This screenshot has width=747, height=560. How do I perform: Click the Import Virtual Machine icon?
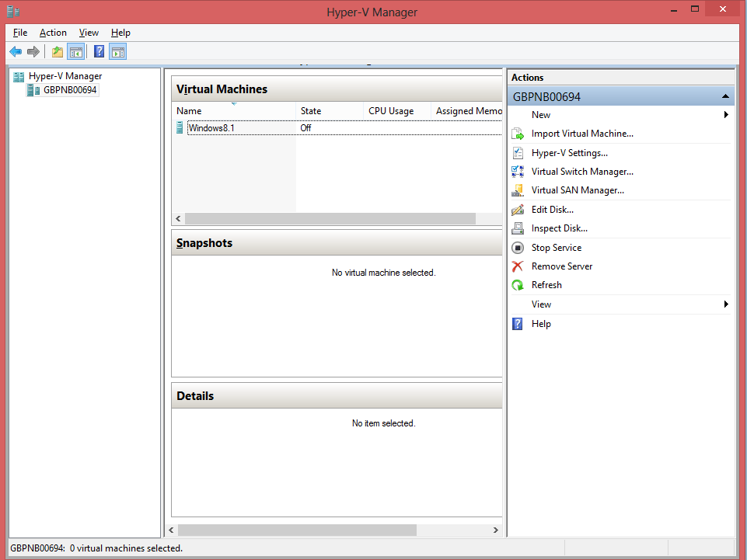click(518, 134)
